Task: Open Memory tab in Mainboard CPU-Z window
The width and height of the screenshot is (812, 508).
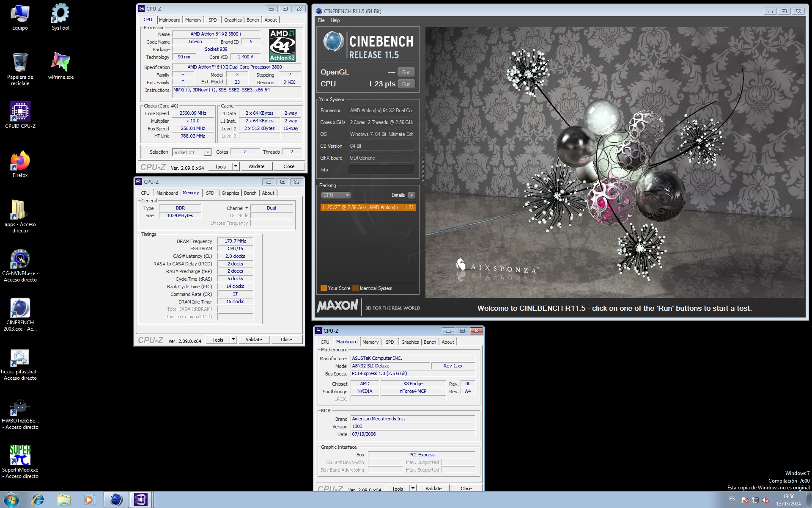Action: click(x=370, y=342)
